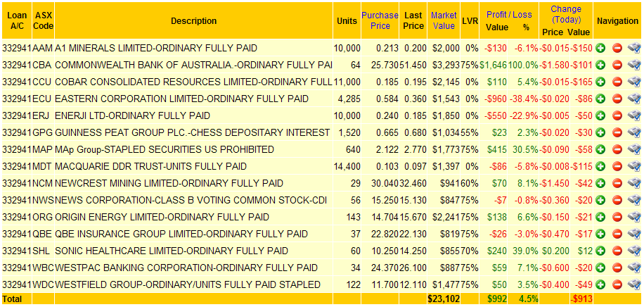Select the Description column header
Screen dimensions: 644x307
coord(194,20)
